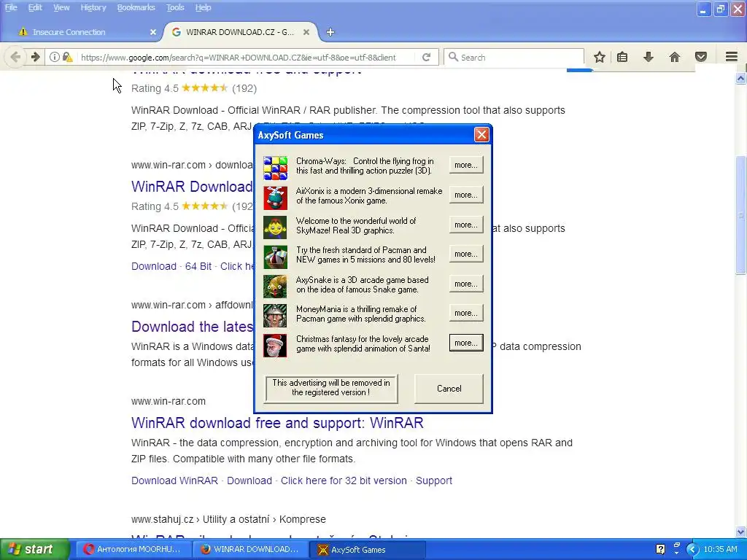Open WinRAR download free and support: WinRAR result
Image resolution: width=747 pixels, height=560 pixels.
pyautogui.click(x=277, y=422)
